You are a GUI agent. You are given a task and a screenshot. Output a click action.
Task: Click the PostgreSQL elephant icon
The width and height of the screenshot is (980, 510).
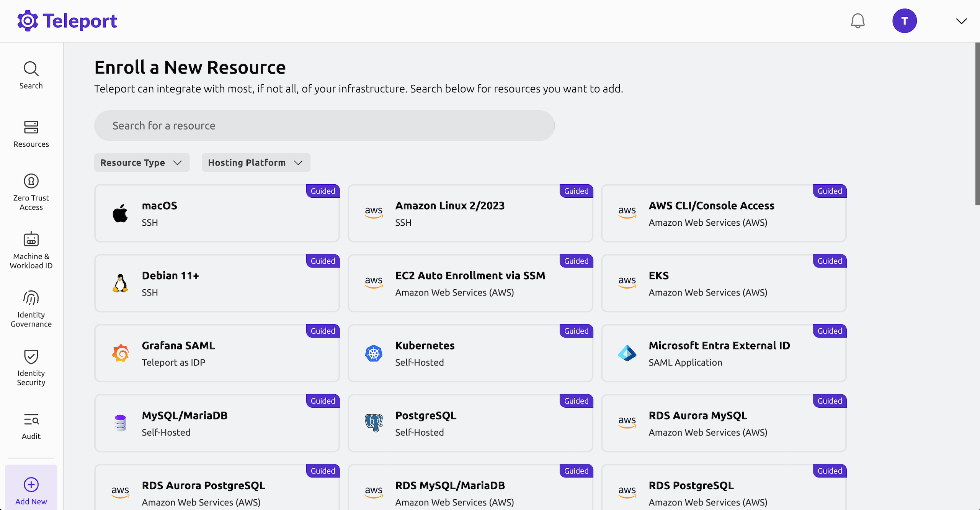click(x=374, y=423)
